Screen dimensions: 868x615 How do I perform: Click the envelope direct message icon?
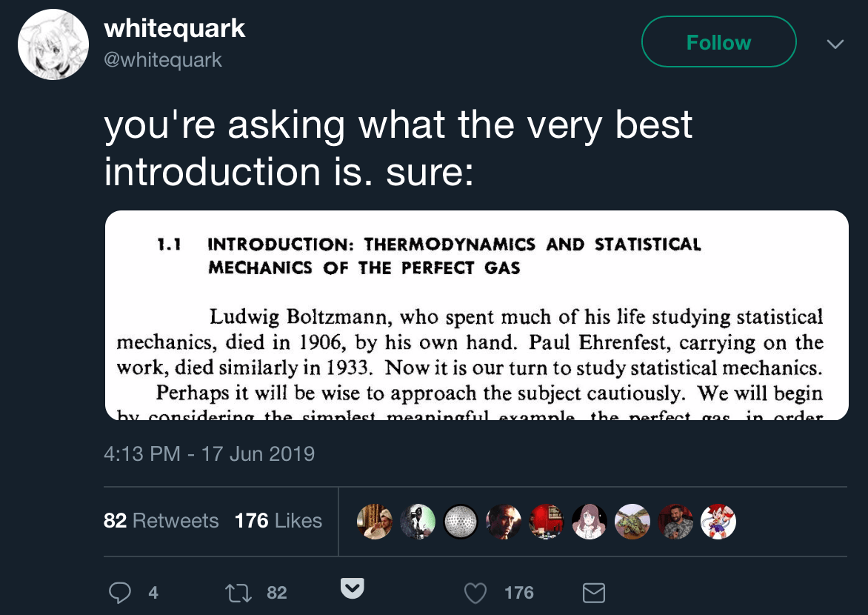pos(594,592)
